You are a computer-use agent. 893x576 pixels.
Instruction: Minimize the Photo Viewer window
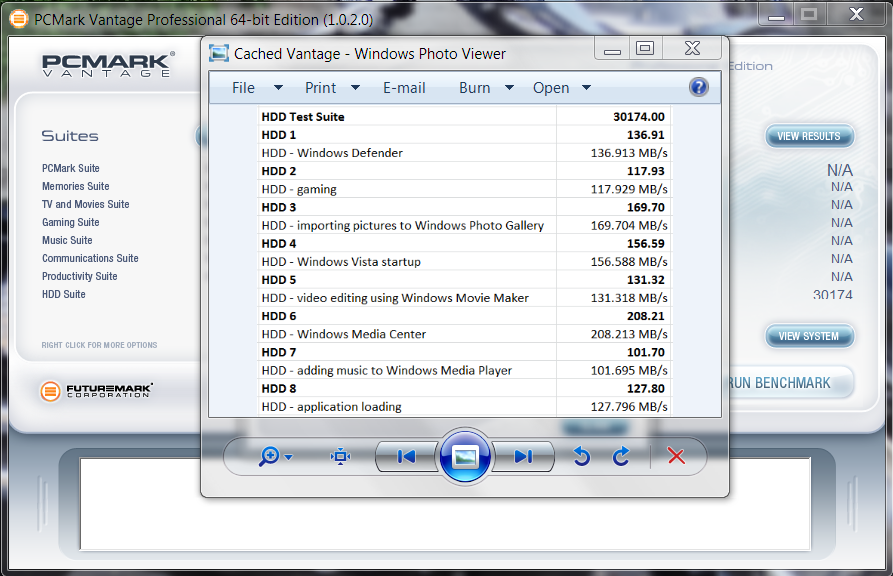pos(612,48)
